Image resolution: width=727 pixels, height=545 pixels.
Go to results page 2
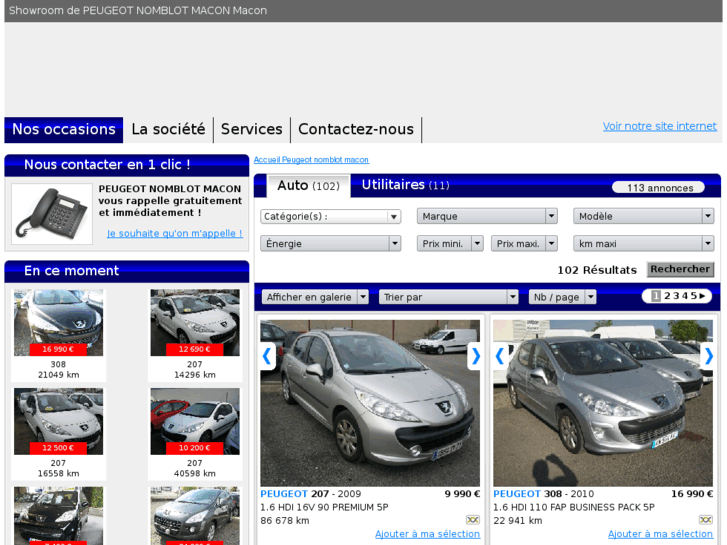[667, 296]
